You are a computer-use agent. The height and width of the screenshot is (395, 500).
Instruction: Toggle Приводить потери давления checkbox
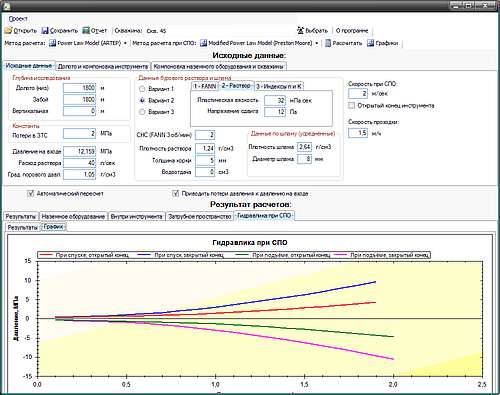tap(176, 193)
